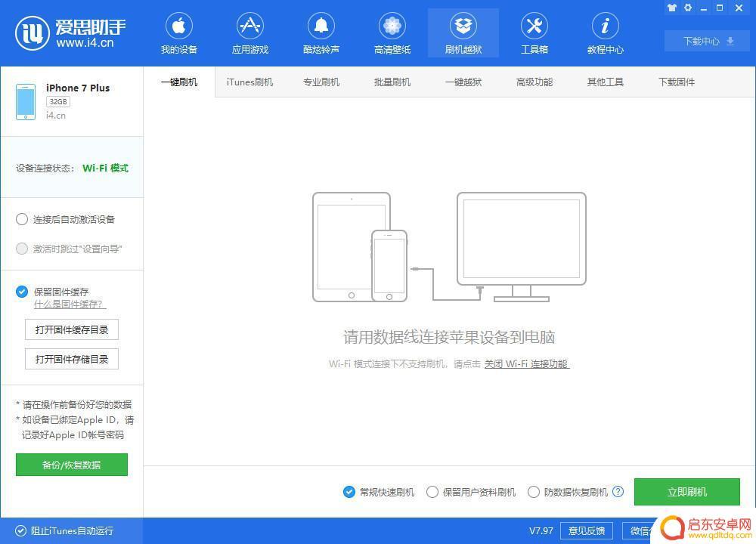Open 我的设备 Apple icon
756x544 pixels.
pos(179,26)
